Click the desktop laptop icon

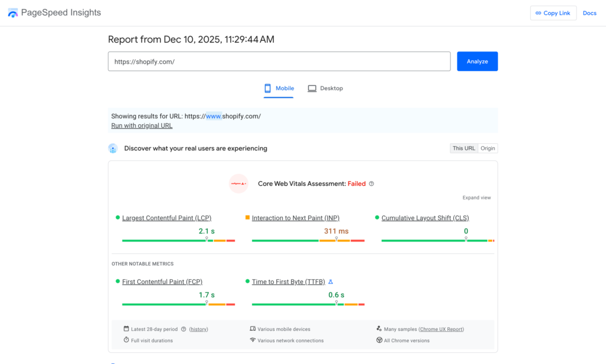[312, 89]
